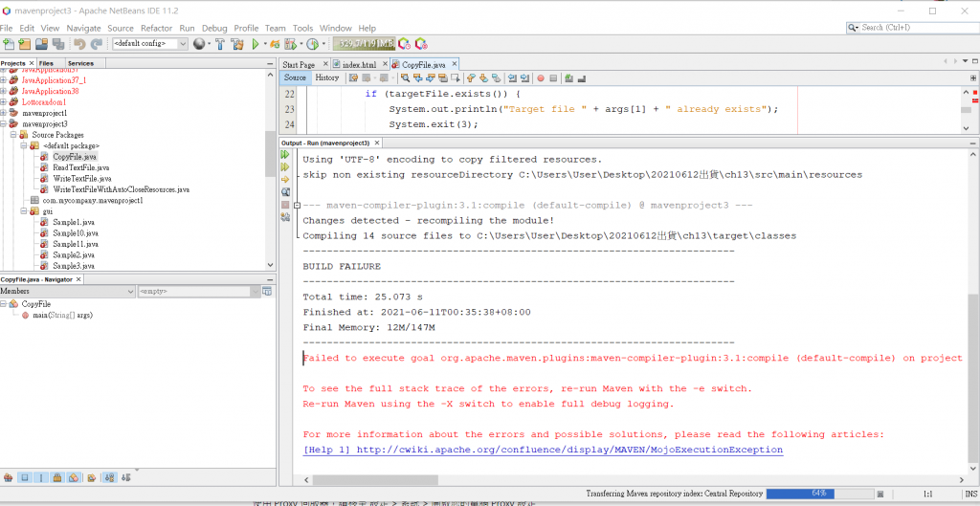Image resolution: width=980 pixels, height=506 pixels.
Task: Toggle Show Non-Public Members in Navigator
Action: point(57,477)
